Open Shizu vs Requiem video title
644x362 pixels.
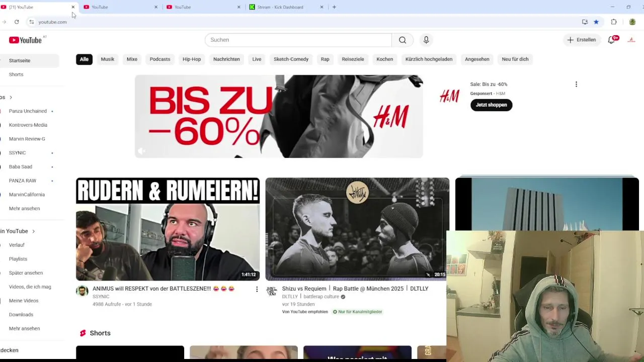point(355,289)
